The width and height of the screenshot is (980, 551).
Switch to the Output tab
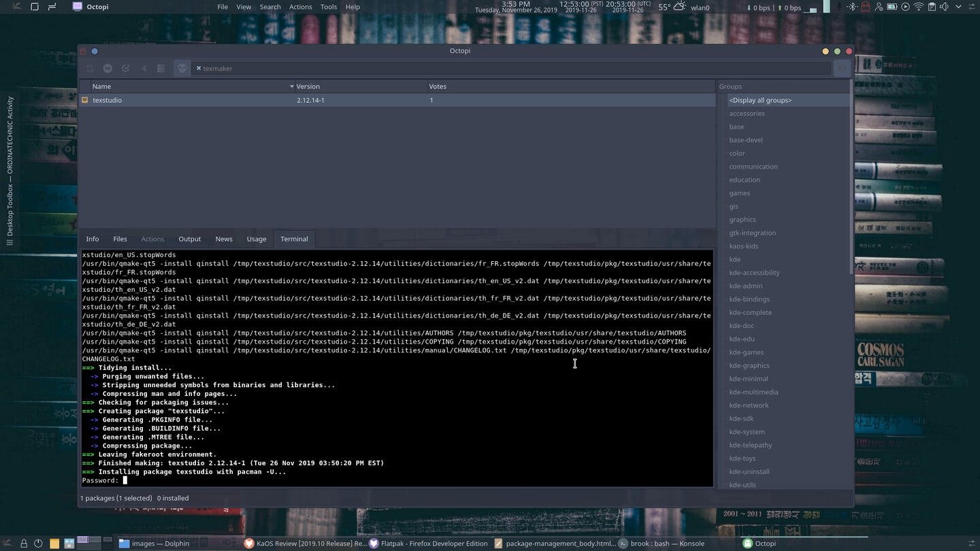point(189,239)
